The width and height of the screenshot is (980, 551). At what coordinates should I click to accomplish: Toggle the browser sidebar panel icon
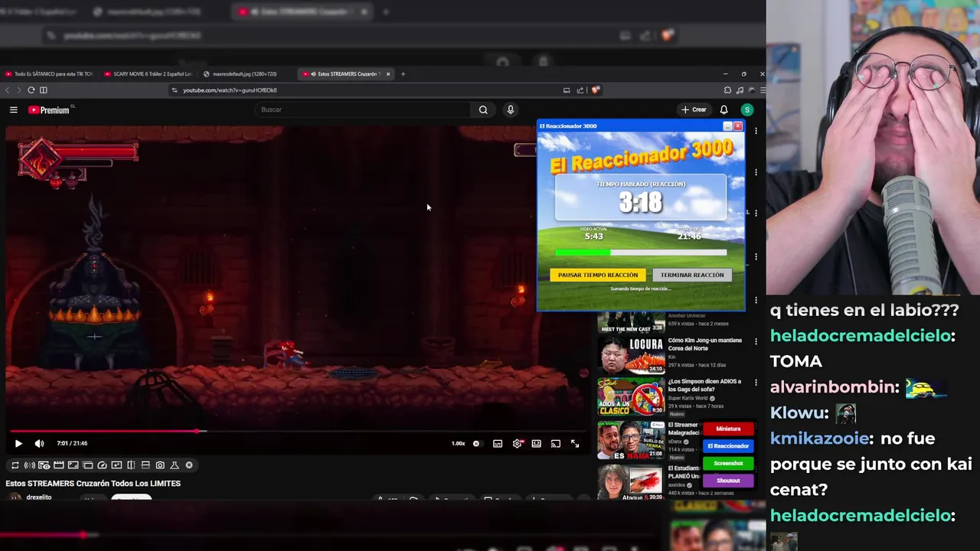[x=44, y=90]
